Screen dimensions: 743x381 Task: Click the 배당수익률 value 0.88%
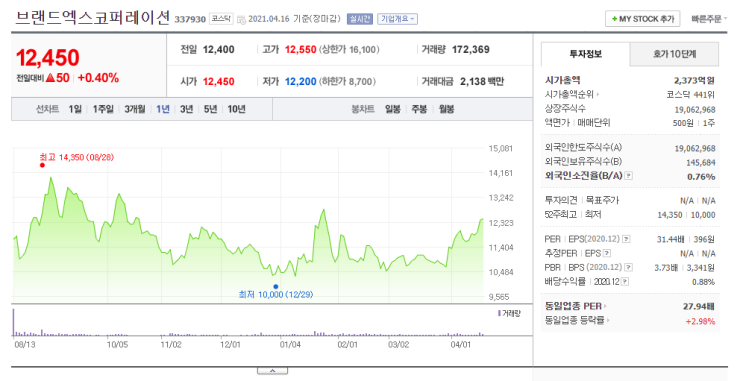point(703,282)
